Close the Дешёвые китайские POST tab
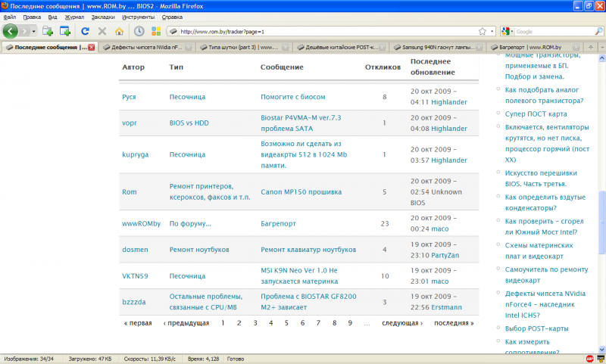 pyautogui.click(x=382, y=47)
